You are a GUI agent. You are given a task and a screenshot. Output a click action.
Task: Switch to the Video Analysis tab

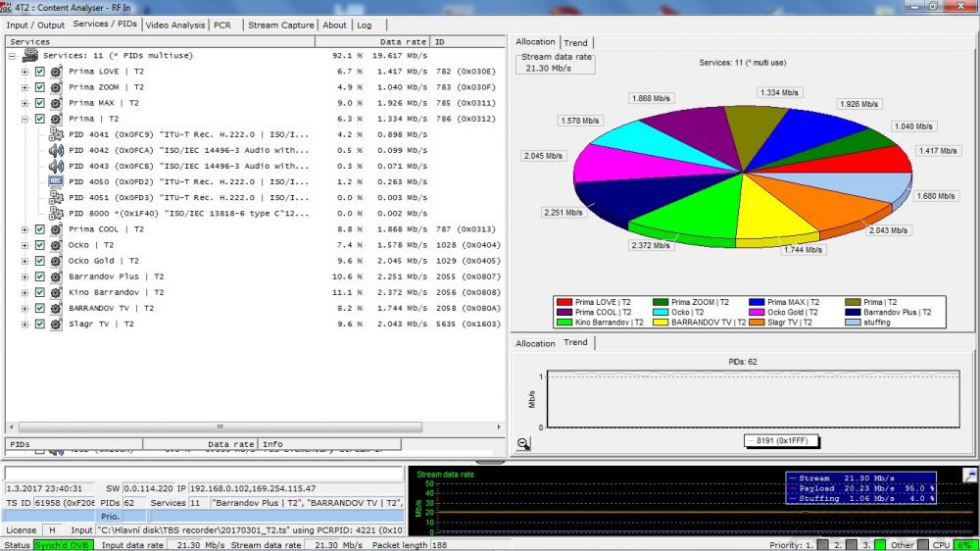(x=175, y=25)
